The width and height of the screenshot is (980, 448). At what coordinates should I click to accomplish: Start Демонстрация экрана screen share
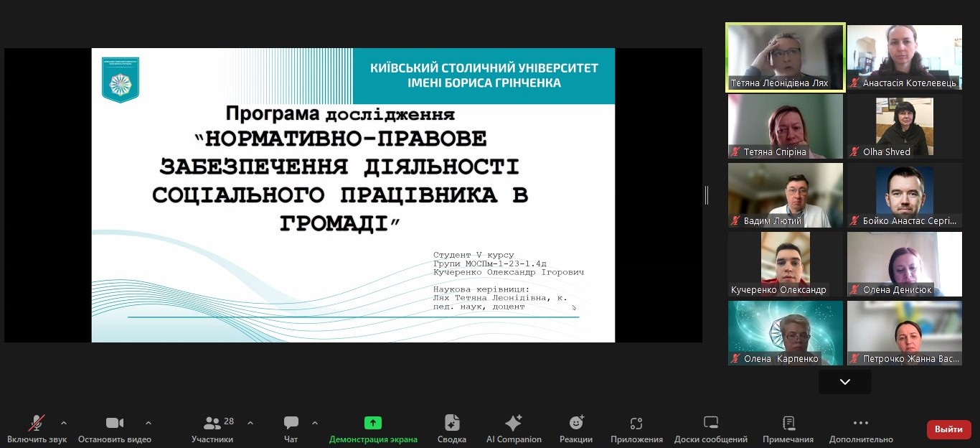(373, 423)
